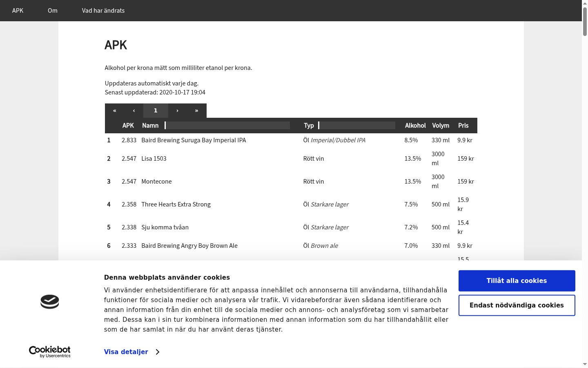Open the Om page in navigation
Image resolution: width=588 pixels, height=368 pixels.
coord(53,11)
